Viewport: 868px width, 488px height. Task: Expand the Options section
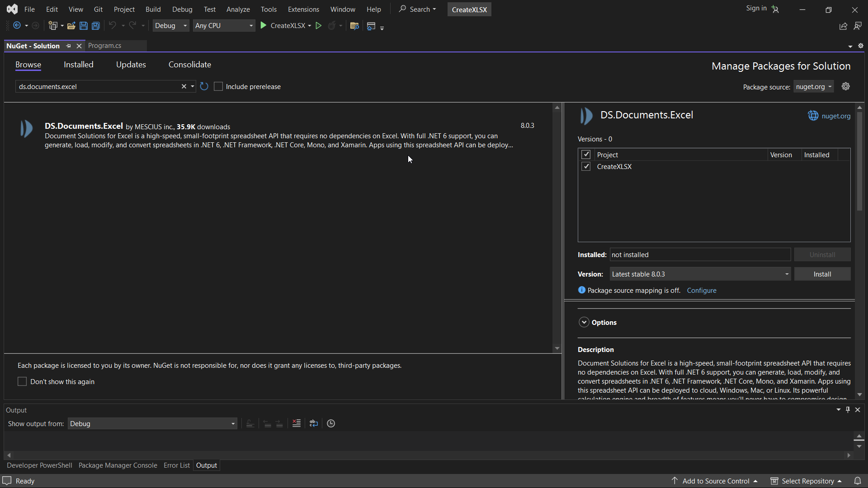(x=584, y=322)
